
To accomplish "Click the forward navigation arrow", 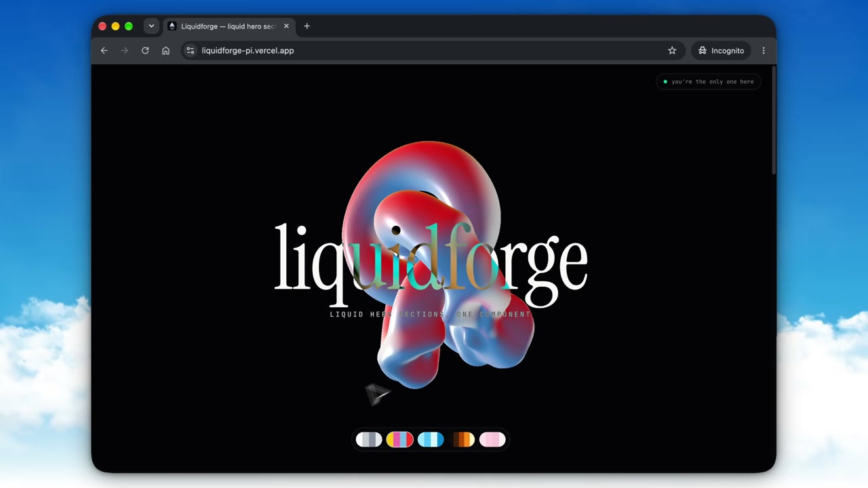I will [124, 50].
